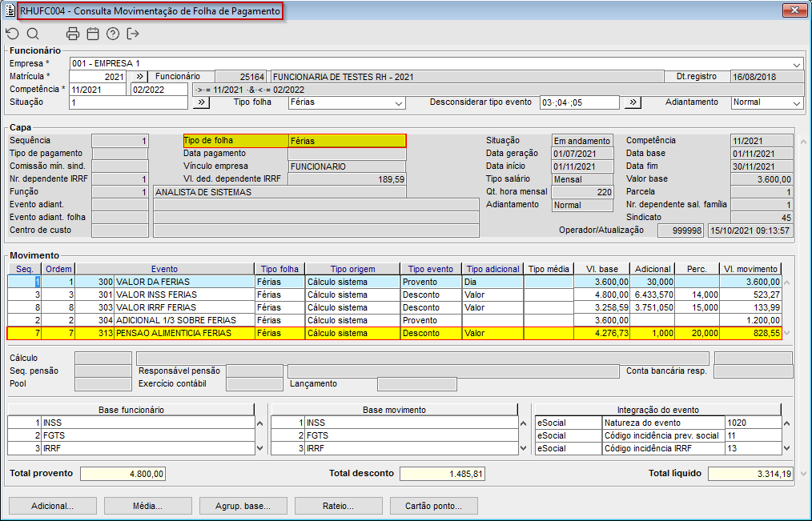Click lookup arrows beside Desconsiderar tipo evento
This screenshot has height=521, width=812.
pyautogui.click(x=633, y=102)
